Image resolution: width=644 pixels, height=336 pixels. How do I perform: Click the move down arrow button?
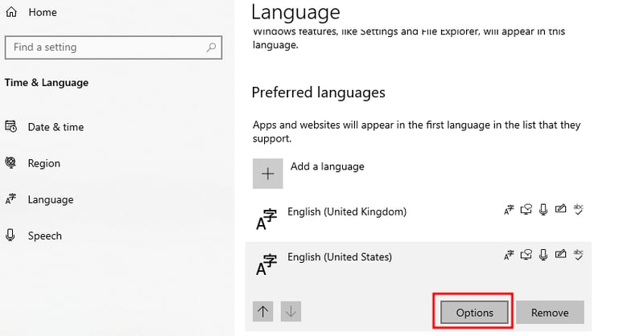coord(291,311)
